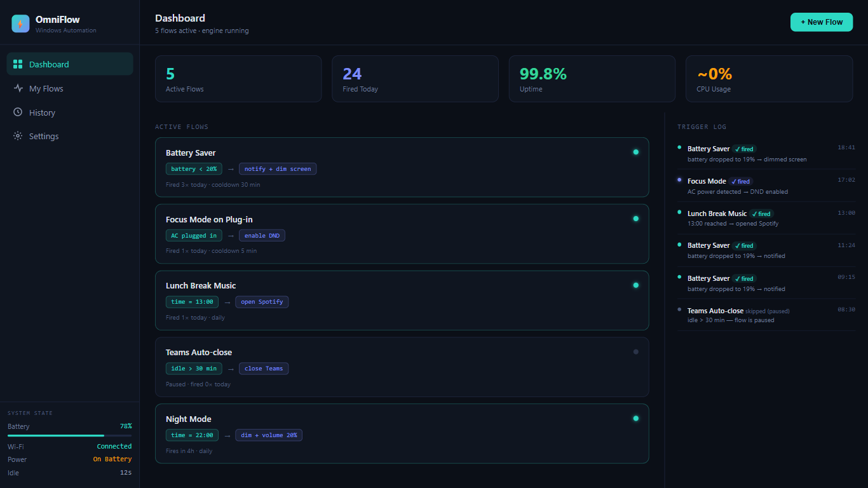Click the 'close Teams' action chip
868x488 pixels.
tap(264, 369)
